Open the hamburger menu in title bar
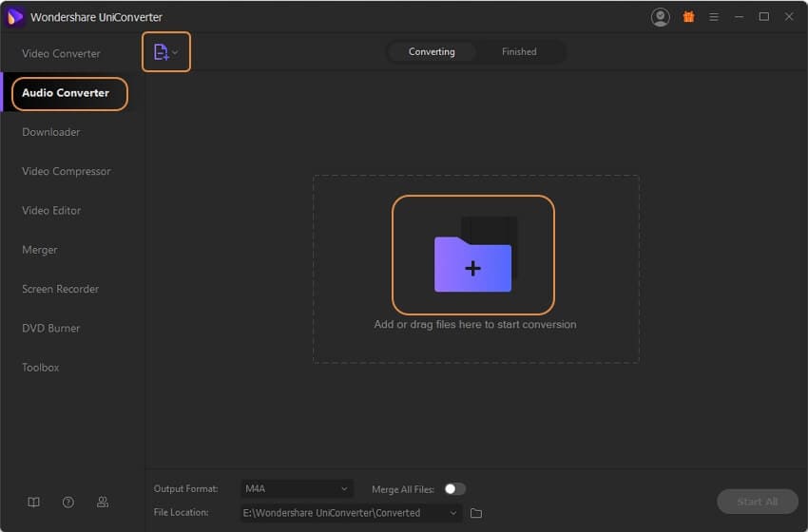 pos(714,17)
